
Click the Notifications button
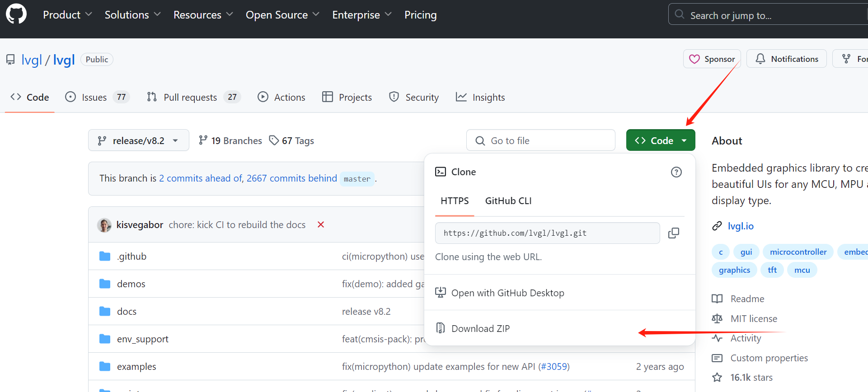tap(787, 59)
